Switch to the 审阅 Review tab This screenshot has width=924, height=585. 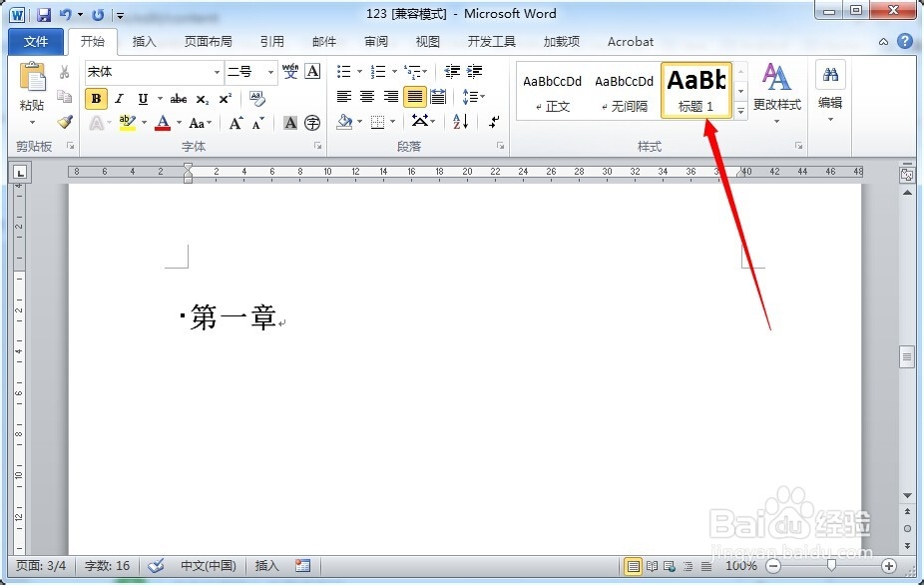[376, 41]
